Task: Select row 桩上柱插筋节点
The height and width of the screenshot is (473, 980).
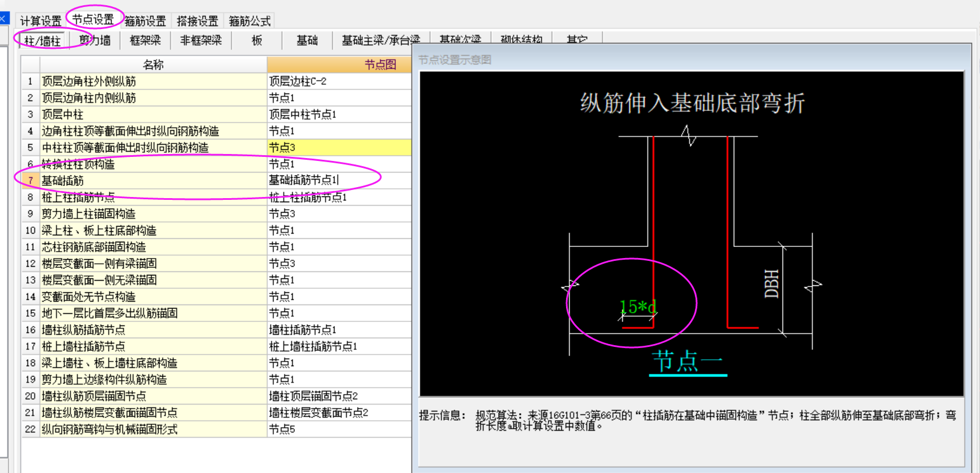Action: 153,197
